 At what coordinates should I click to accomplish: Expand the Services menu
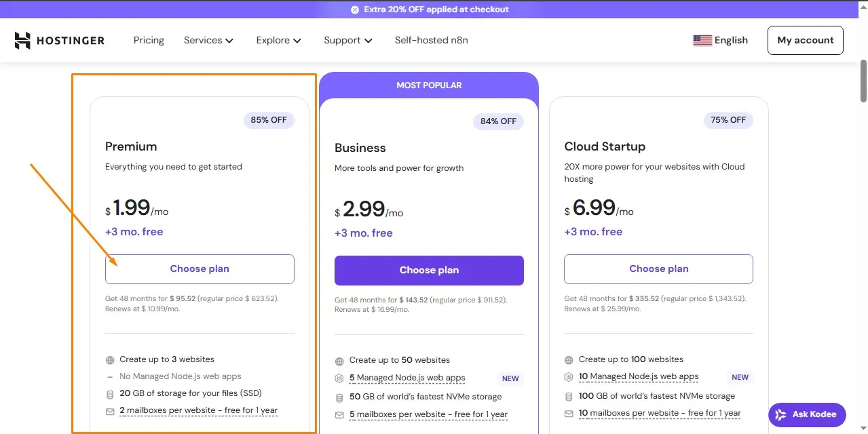coord(208,40)
